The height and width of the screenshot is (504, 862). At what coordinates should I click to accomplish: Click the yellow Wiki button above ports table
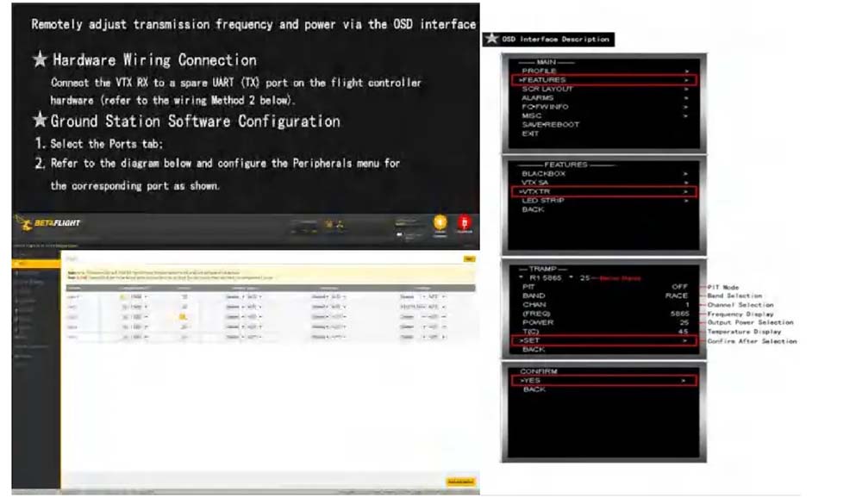[469, 258]
